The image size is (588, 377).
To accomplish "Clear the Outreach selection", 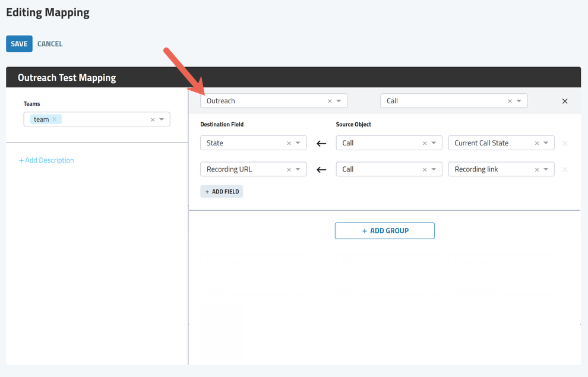I will pos(330,101).
